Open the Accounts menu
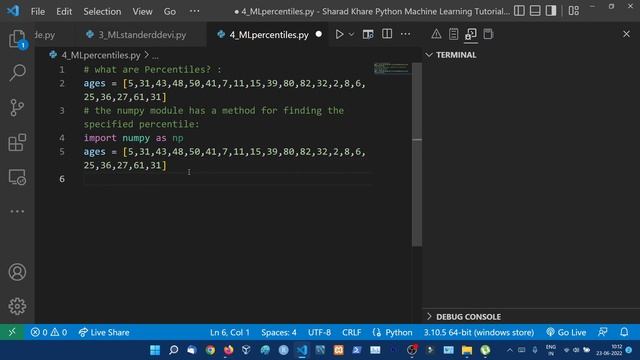Image resolution: width=640 pixels, height=360 pixels. click(17, 272)
